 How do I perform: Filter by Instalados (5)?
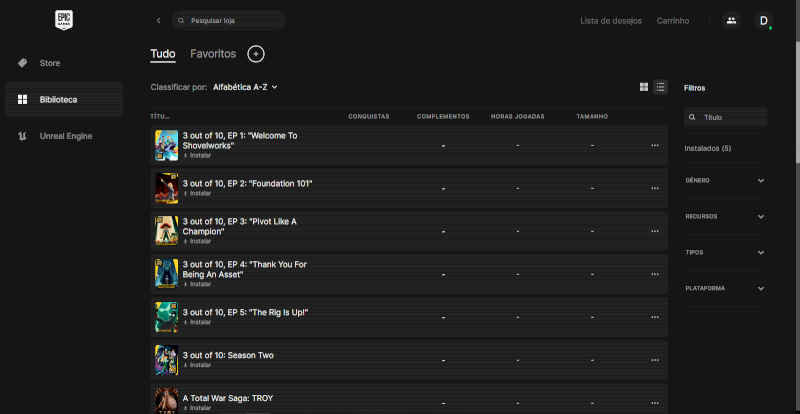coord(708,149)
